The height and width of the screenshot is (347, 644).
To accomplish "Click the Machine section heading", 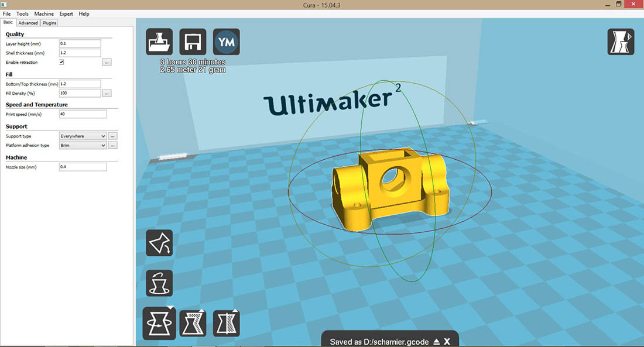I will (16, 157).
